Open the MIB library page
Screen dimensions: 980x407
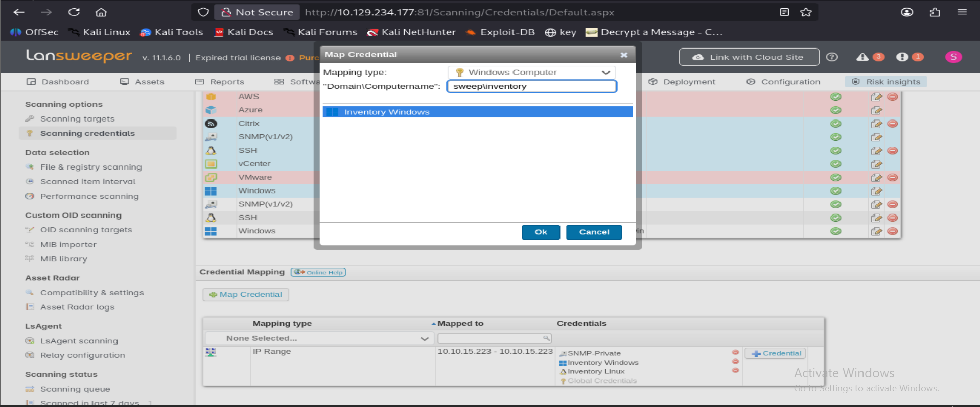pyautogui.click(x=63, y=259)
